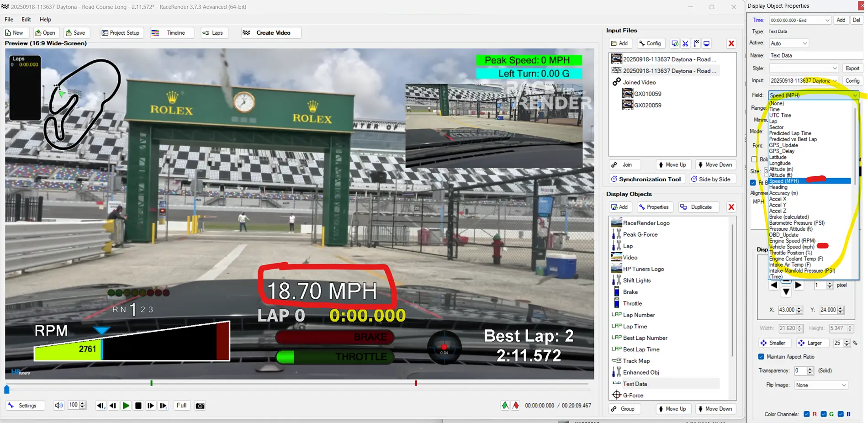Nudge object left with arrow button
Viewport: 868px width, 423px height.
click(773, 285)
